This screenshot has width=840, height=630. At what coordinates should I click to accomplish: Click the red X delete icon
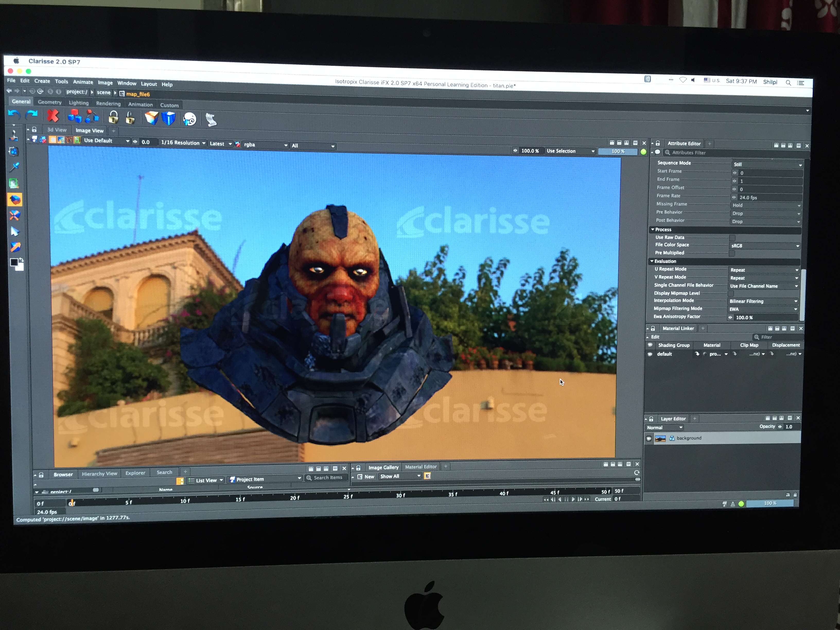[53, 116]
